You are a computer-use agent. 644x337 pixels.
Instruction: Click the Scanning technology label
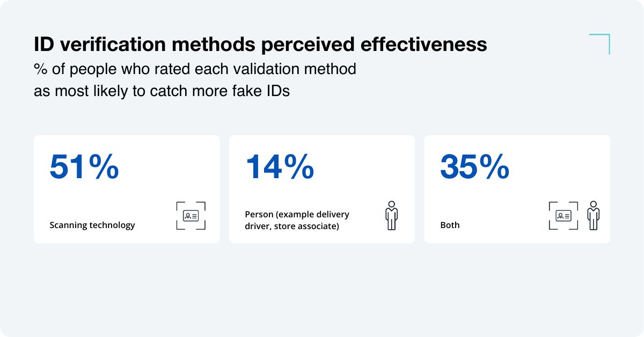92,225
